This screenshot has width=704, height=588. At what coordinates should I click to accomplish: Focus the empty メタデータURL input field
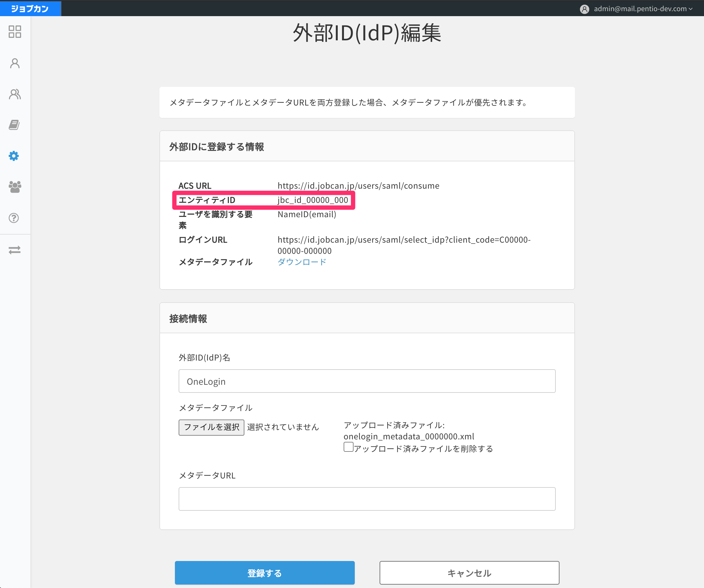tap(367, 499)
